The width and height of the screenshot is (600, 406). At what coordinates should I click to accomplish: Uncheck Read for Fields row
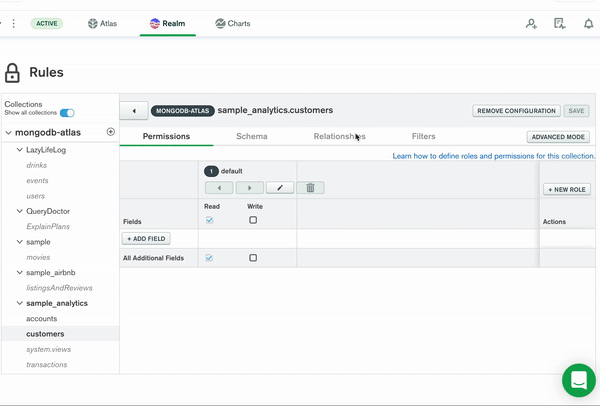(x=209, y=220)
